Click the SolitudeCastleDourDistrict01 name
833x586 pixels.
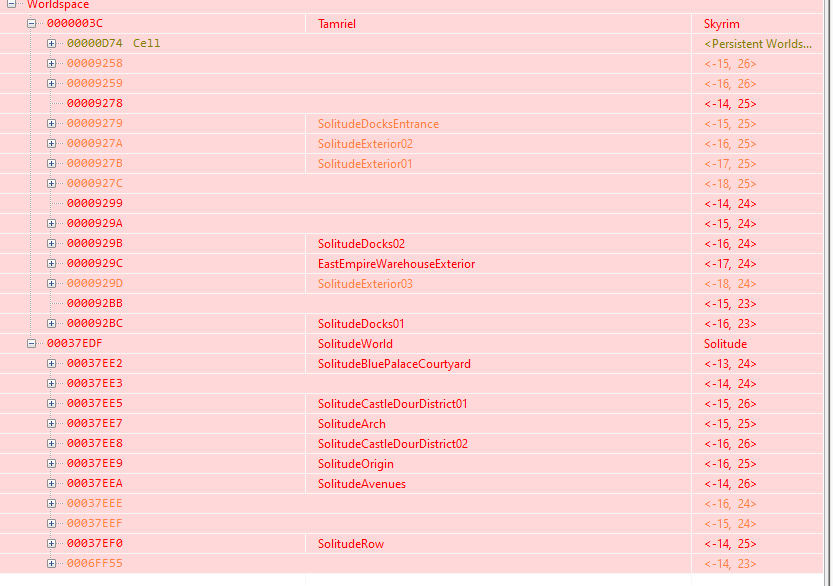(x=393, y=404)
